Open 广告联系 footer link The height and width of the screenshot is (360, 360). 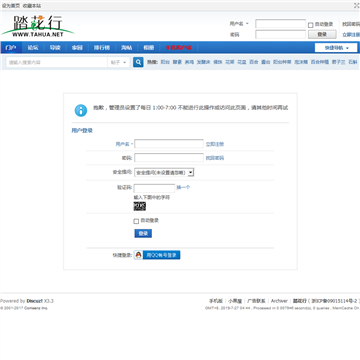tap(256, 301)
